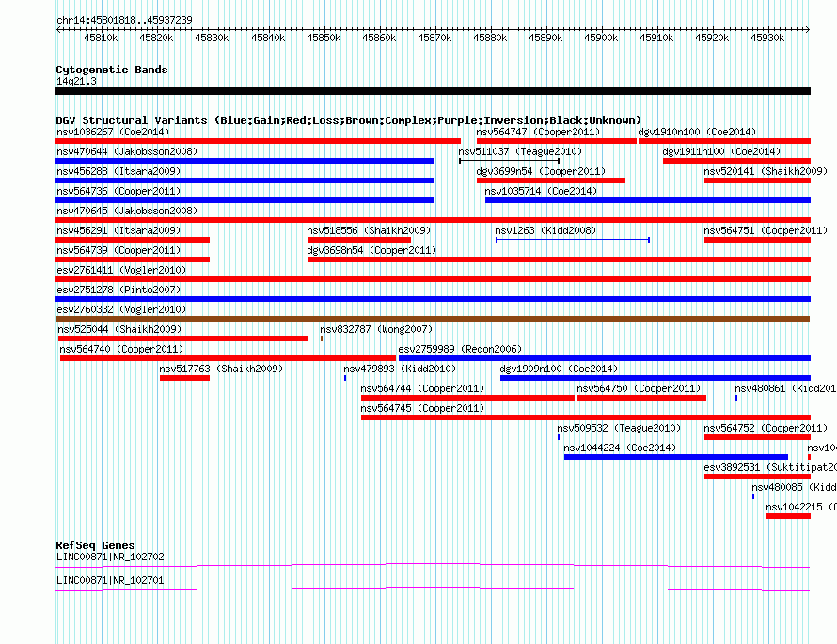Screen dimensions: 837x644
Task: Click the dgv3699n54 (Cooper2011) label
Action: pos(541,171)
